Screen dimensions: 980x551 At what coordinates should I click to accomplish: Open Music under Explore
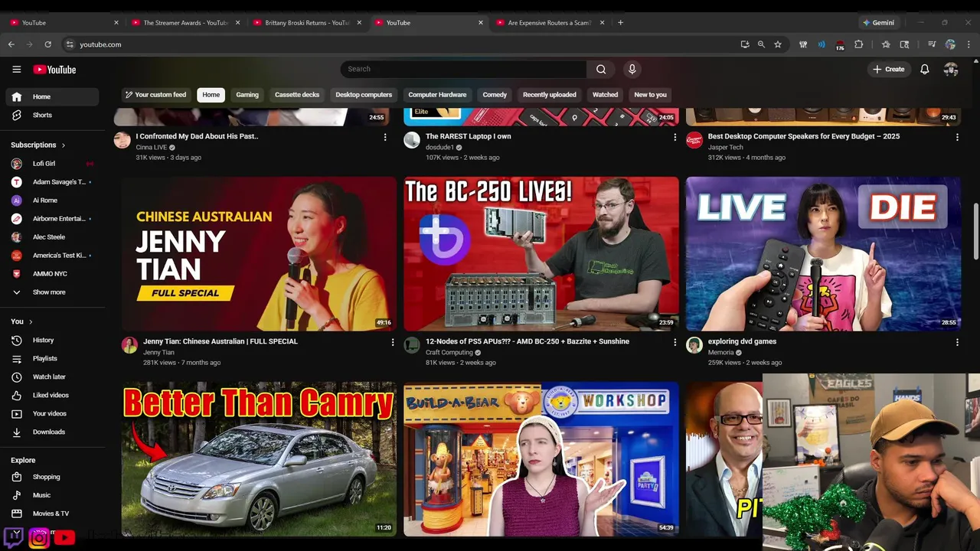tap(52, 495)
